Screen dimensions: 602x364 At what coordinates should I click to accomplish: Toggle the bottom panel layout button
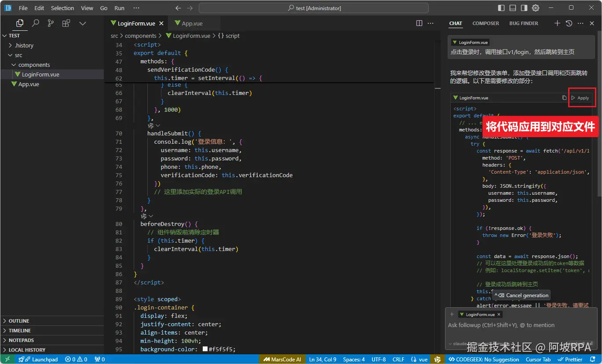(x=513, y=8)
